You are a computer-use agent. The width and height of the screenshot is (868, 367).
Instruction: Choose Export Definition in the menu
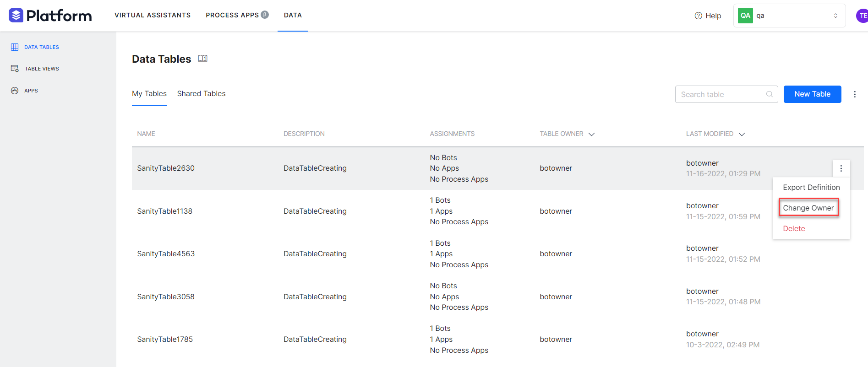point(811,187)
